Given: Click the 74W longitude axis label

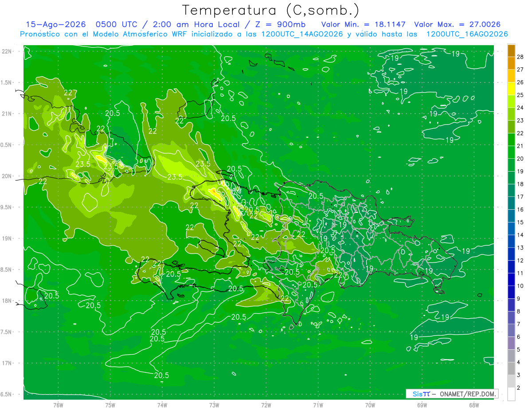Looking at the screenshot, I should point(162,405).
